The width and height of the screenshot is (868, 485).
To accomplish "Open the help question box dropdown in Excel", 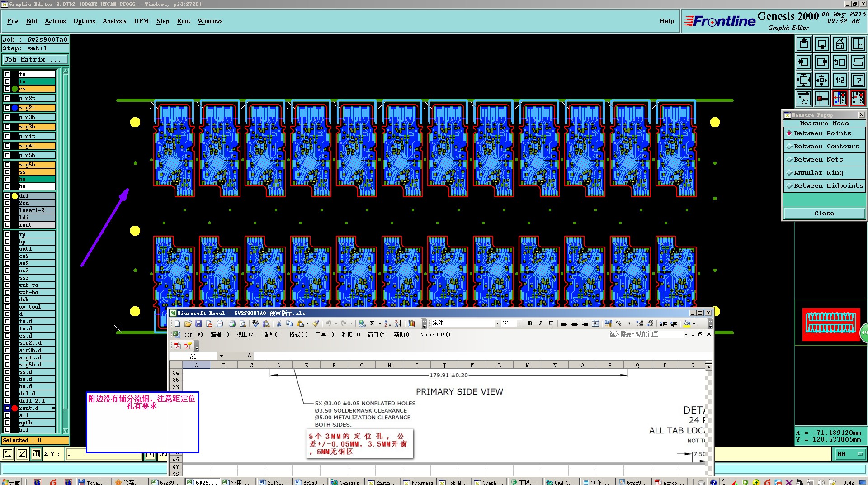I will (x=686, y=334).
